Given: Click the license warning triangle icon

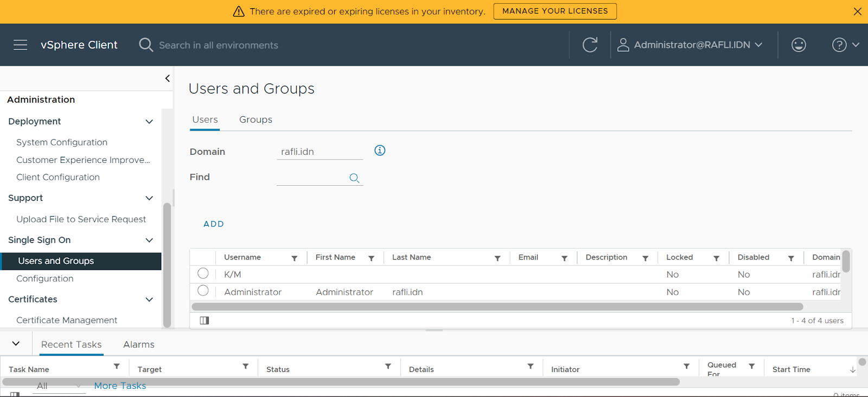Looking at the screenshot, I should 239,11.
